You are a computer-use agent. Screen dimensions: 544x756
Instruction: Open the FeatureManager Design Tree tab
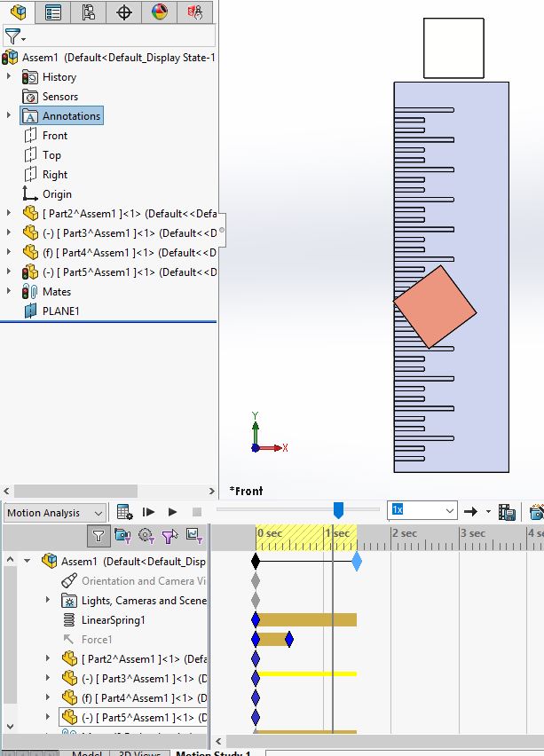pyautogui.click(x=18, y=12)
